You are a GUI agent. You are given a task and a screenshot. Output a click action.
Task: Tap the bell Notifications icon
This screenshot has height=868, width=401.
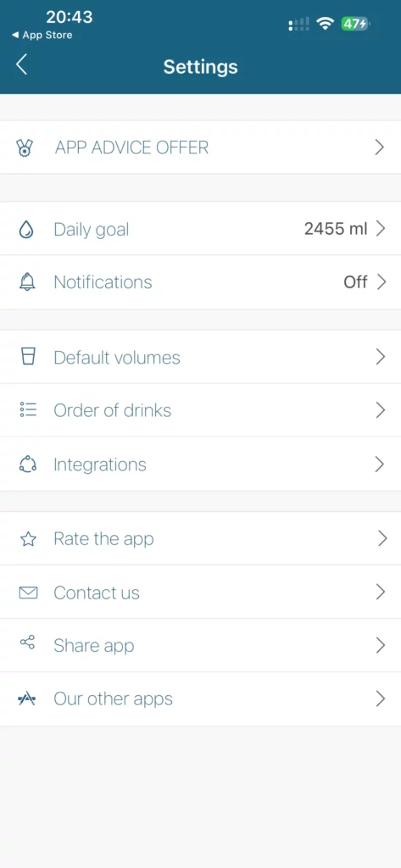[x=26, y=282]
